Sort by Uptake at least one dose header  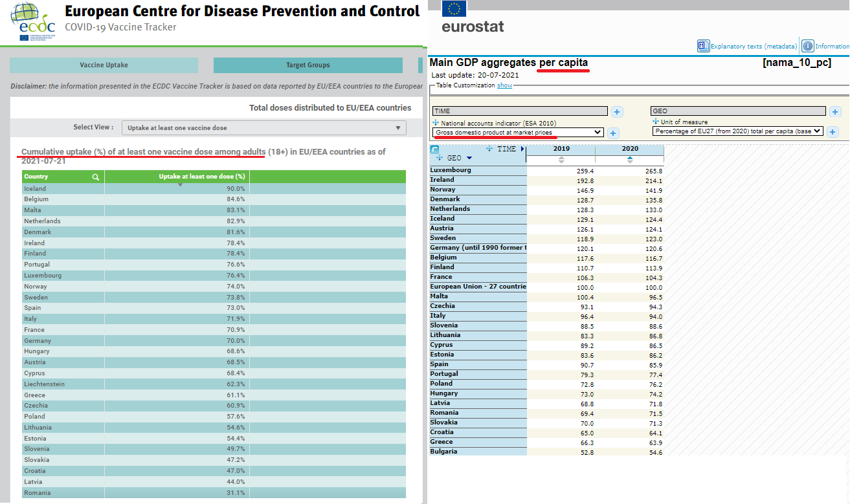pos(177,177)
